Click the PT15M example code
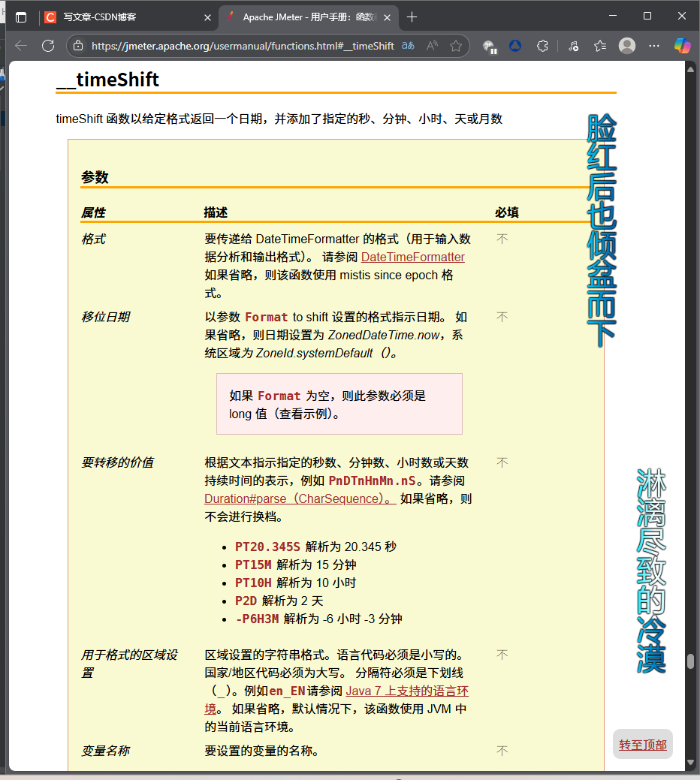This screenshot has width=700, height=780. 253,565
